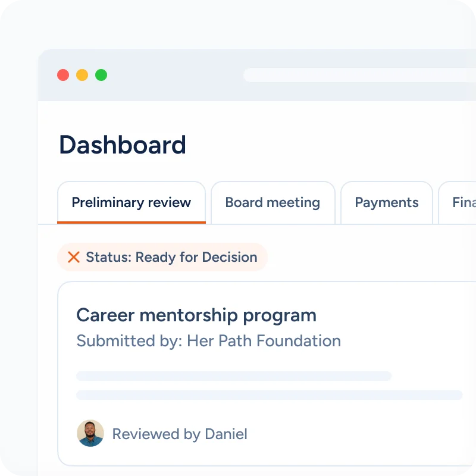Switch to the Board meeting tab
476x476 pixels.
[272, 203]
